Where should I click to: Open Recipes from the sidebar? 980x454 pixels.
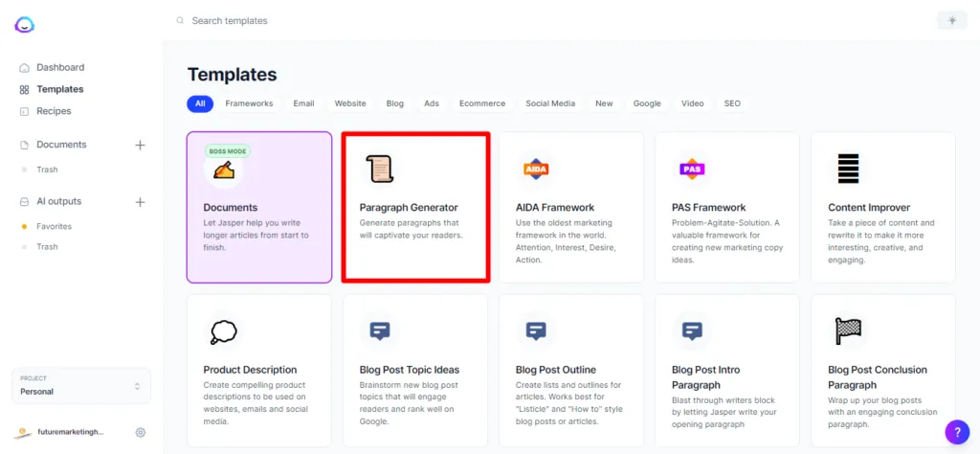(54, 111)
